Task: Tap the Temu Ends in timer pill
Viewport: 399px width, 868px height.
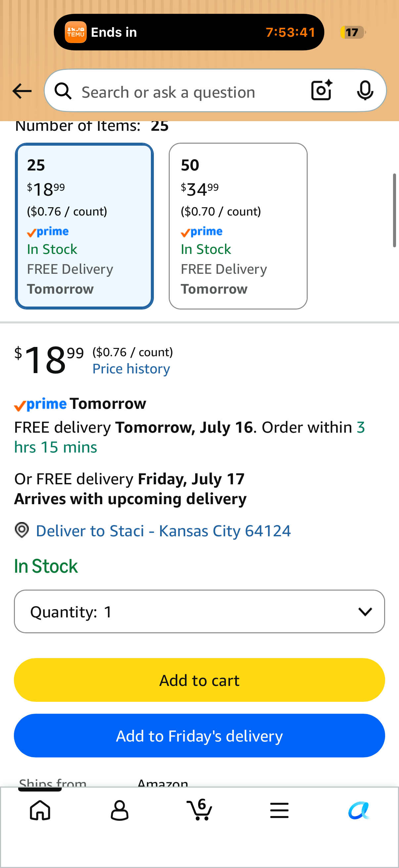Action: pyautogui.click(x=189, y=32)
